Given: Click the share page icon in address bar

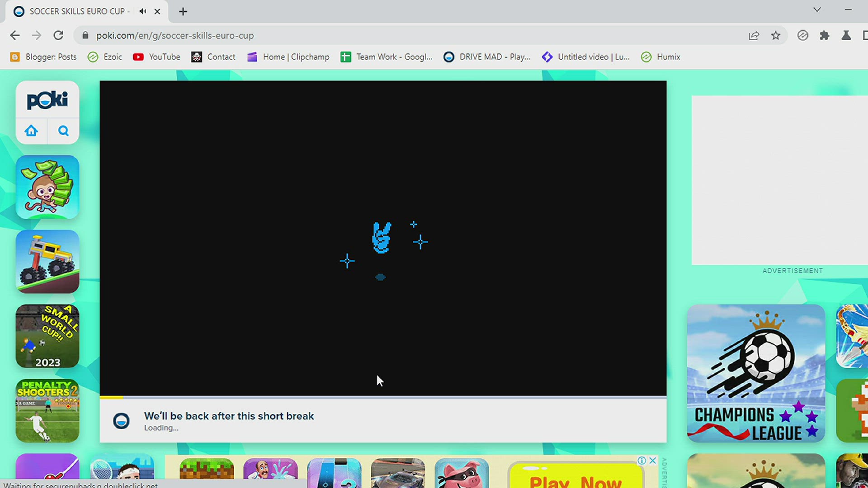Looking at the screenshot, I should (754, 35).
